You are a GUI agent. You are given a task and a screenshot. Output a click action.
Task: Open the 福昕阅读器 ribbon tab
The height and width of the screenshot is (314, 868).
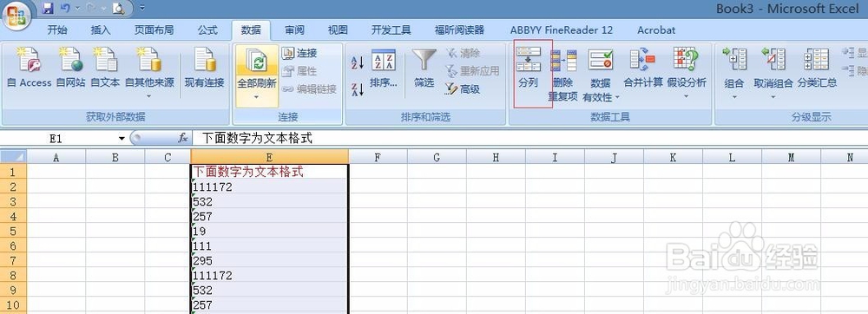point(459,29)
